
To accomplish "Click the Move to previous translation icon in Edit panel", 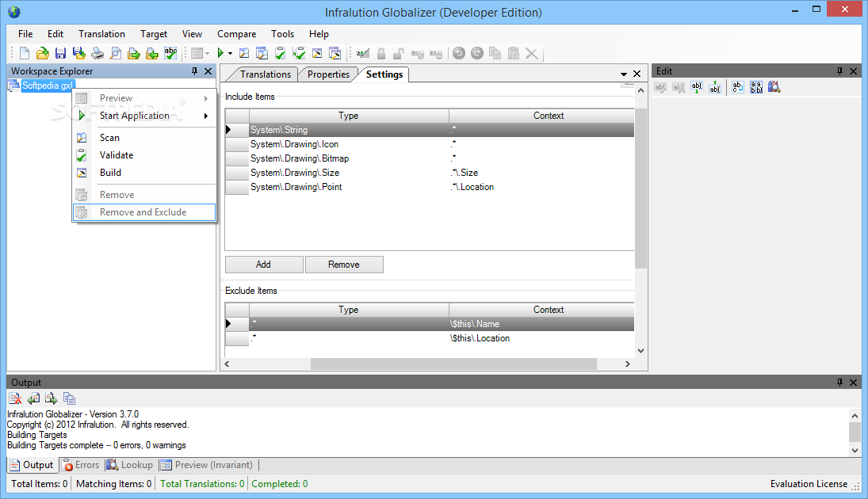I will [715, 87].
